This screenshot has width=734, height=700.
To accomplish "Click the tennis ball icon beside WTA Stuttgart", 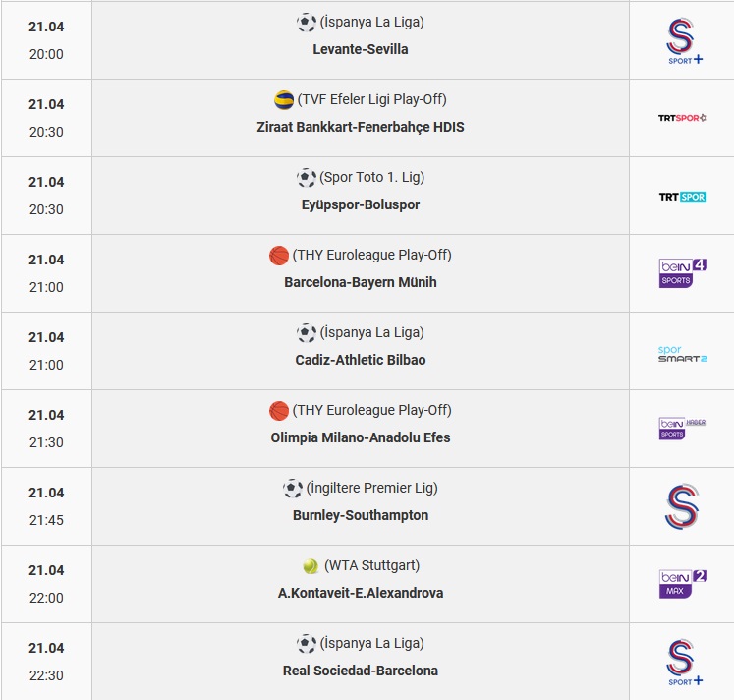I will coord(311,566).
